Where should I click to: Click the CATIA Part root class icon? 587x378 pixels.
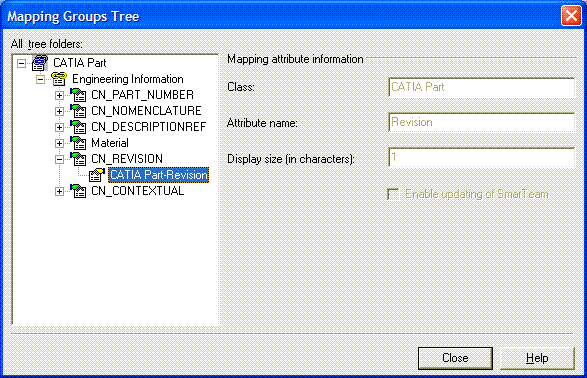(40, 63)
